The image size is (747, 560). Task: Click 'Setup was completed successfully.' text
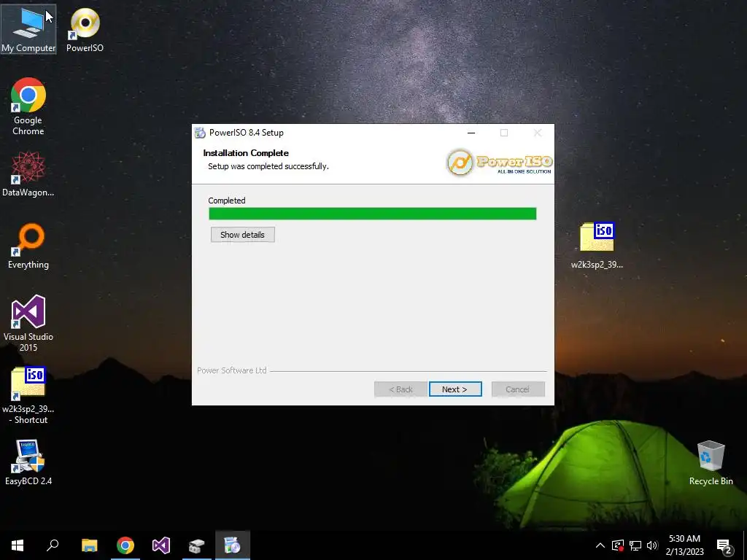(268, 166)
